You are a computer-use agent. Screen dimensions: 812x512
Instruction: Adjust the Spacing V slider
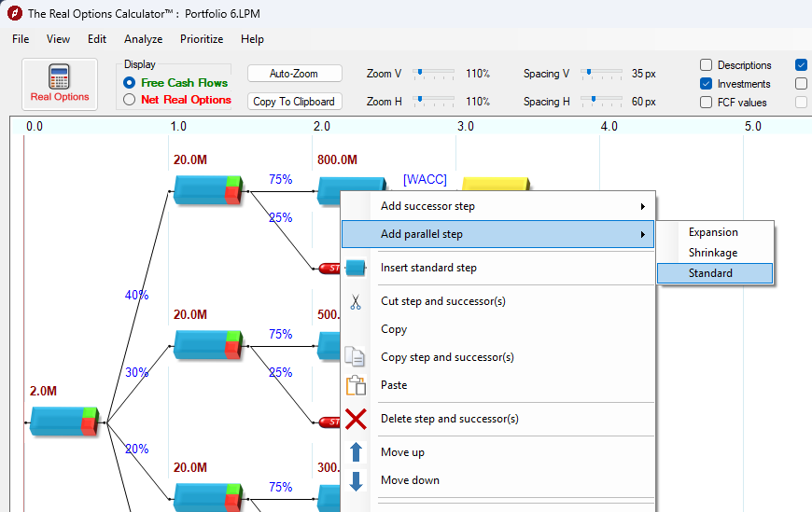[x=588, y=72]
